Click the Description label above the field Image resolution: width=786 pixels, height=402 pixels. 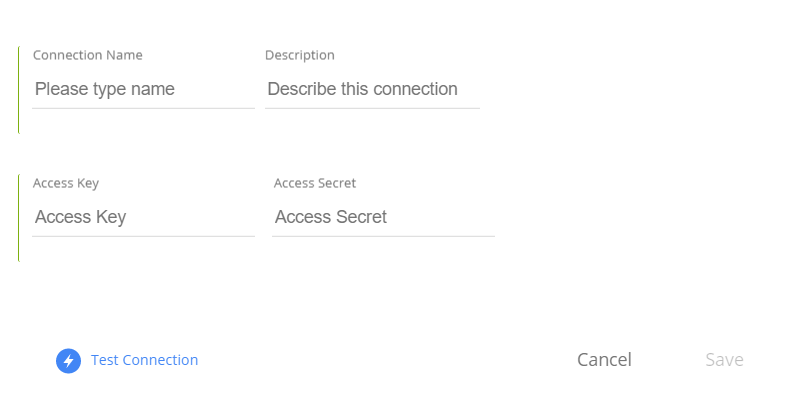coord(300,55)
